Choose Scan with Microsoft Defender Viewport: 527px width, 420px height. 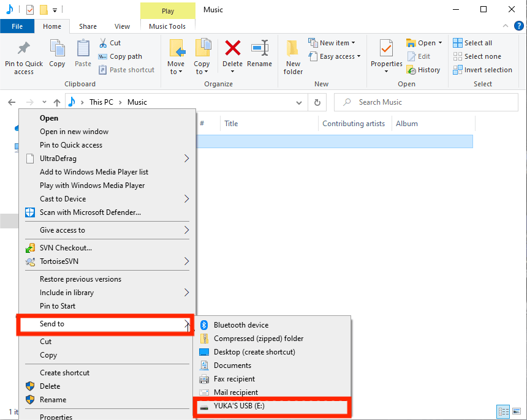click(107, 212)
